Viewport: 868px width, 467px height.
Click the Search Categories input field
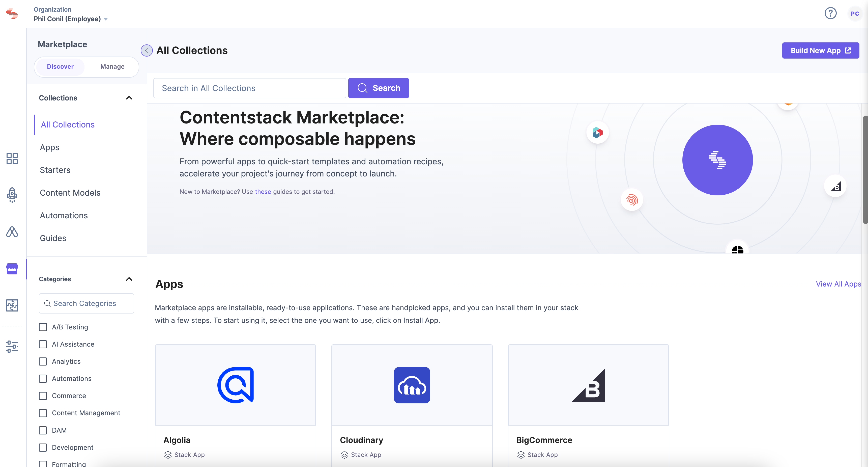tap(86, 303)
